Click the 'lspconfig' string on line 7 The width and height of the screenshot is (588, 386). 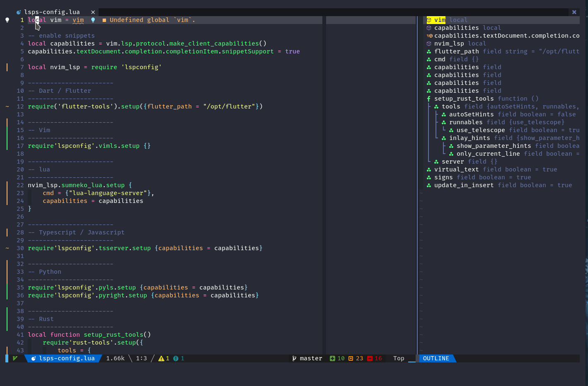(x=141, y=67)
